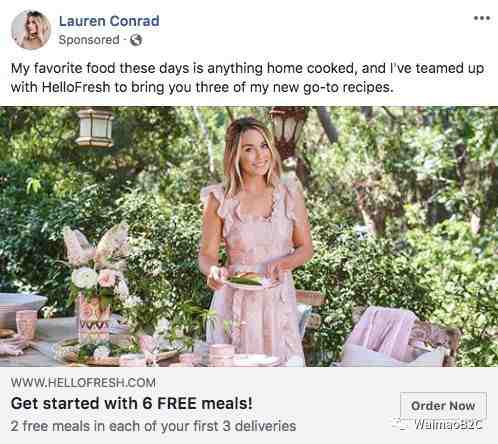Click the WeChat watermark icon

click(400, 424)
